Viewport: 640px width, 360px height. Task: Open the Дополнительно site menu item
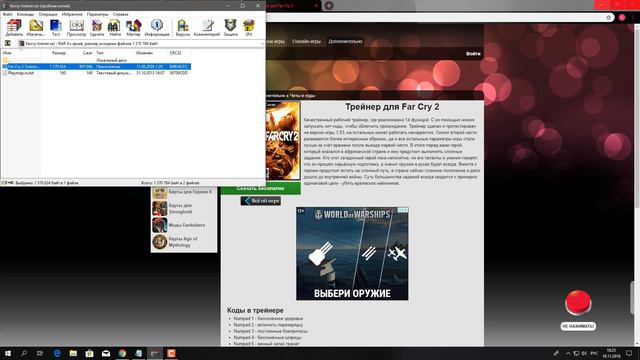(345, 41)
